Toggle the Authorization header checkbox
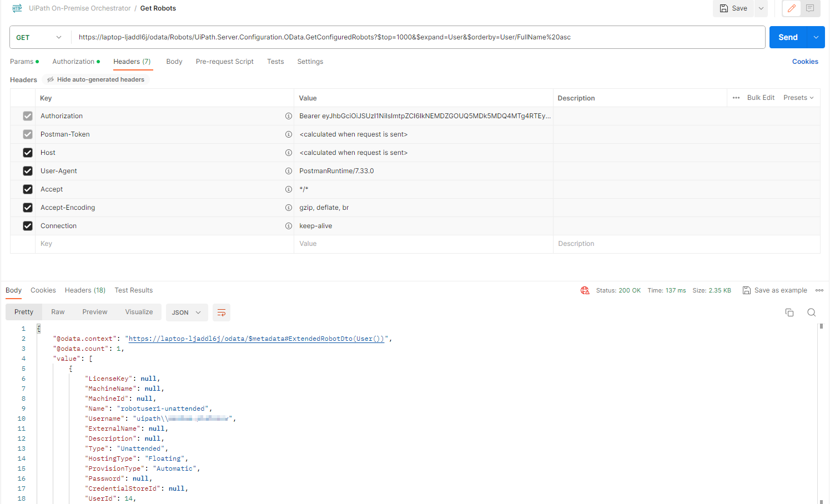Viewport: 830px width, 504px height. point(28,116)
